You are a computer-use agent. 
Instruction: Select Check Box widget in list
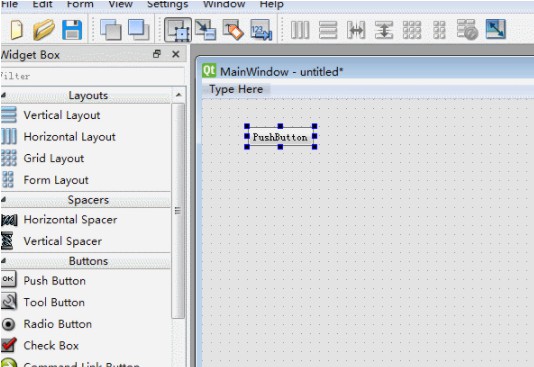[85, 346]
